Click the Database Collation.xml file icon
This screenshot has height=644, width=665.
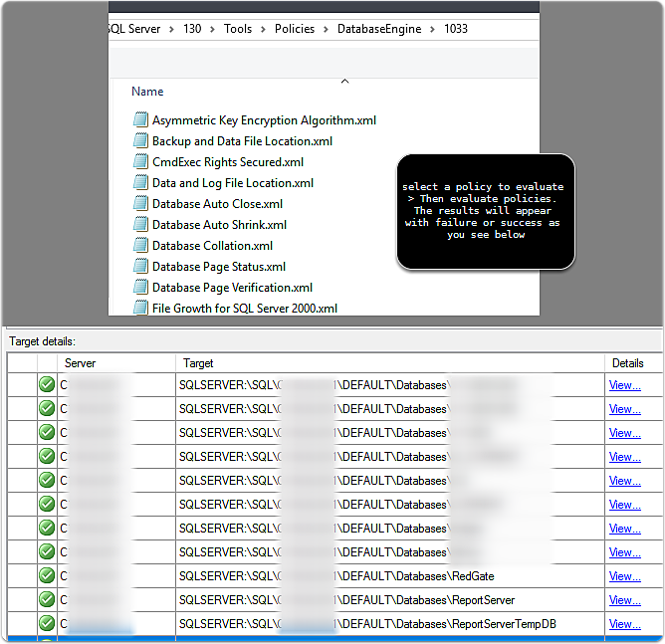pyautogui.click(x=140, y=246)
